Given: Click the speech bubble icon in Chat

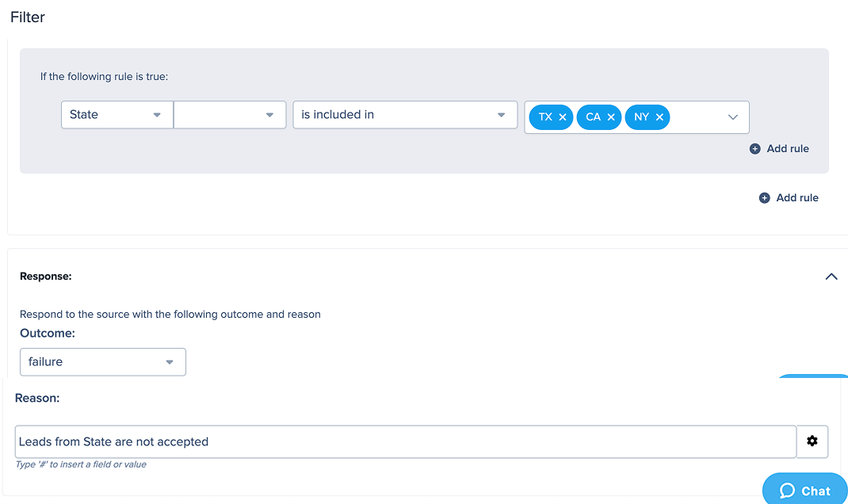Looking at the screenshot, I should tap(787, 491).
